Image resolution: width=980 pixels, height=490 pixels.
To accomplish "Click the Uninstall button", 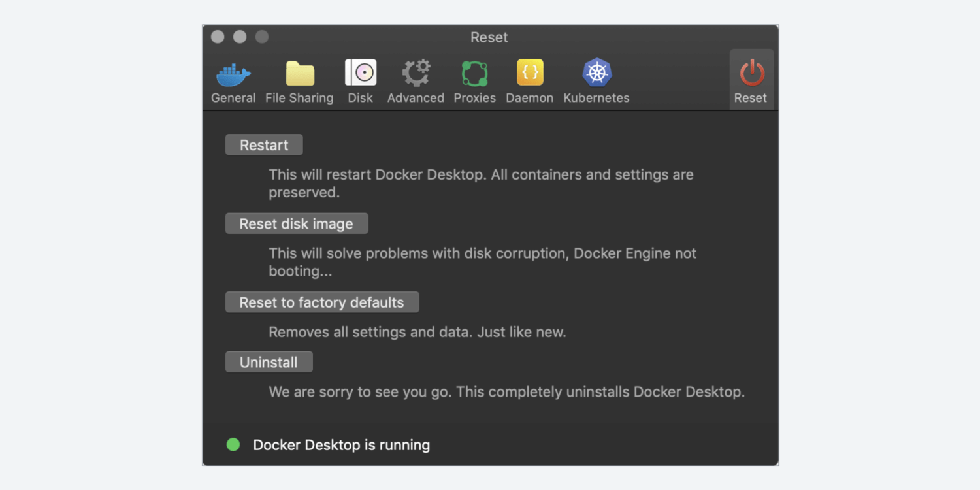I will pyautogui.click(x=269, y=362).
